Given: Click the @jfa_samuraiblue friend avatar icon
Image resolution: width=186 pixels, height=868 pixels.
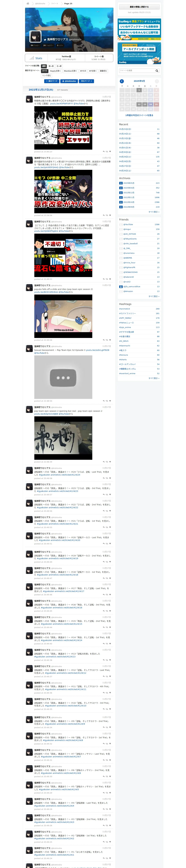Looking at the screenshot, I should click(x=121, y=287).
